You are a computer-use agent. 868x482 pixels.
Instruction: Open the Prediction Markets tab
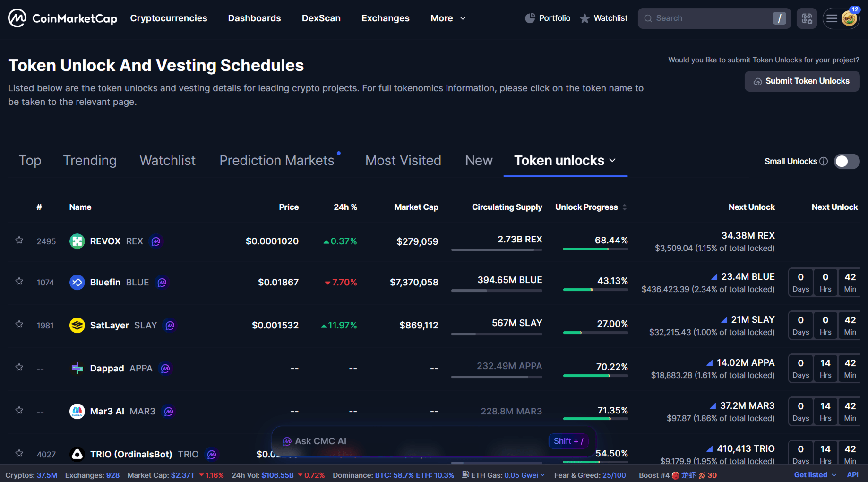click(277, 161)
